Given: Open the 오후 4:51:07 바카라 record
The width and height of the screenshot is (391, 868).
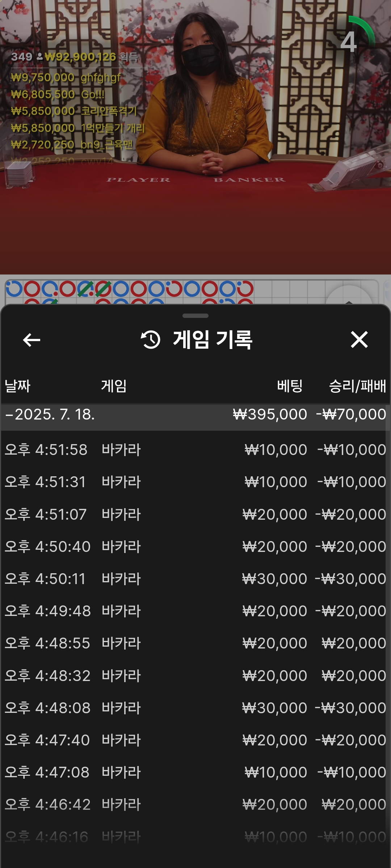Looking at the screenshot, I should click(195, 514).
